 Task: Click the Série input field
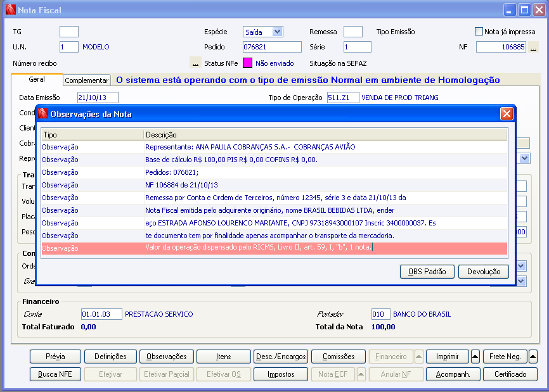click(357, 47)
